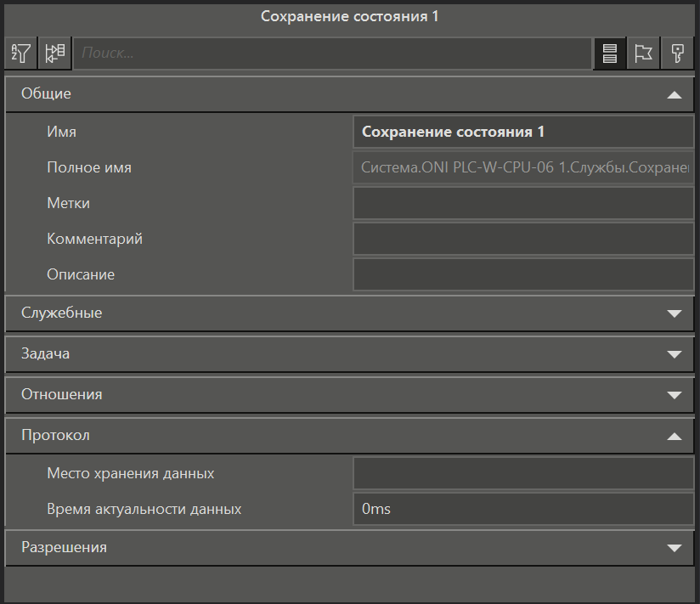This screenshot has height=604, width=700.
Task: Click the Полное имя read-only field
Action: [523, 167]
